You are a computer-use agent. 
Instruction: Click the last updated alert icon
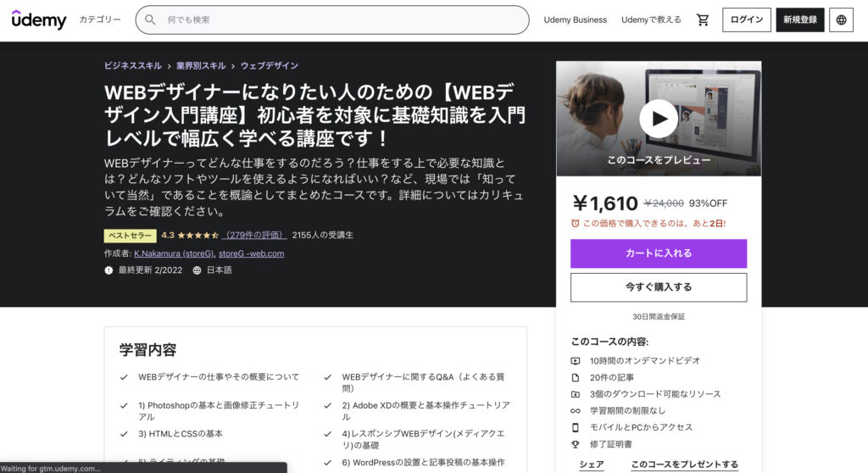(x=108, y=270)
